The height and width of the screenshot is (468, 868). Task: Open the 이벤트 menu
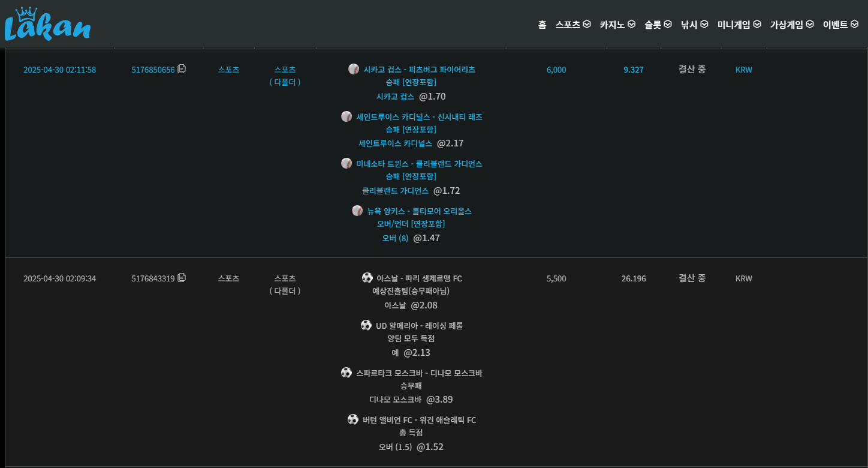pyautogui.click(x=840, y=25)
